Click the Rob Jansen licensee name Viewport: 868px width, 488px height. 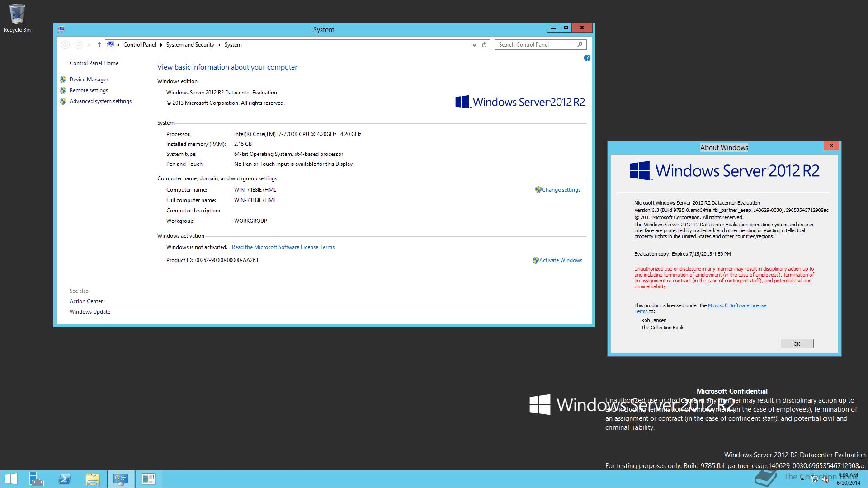point(654,320)
